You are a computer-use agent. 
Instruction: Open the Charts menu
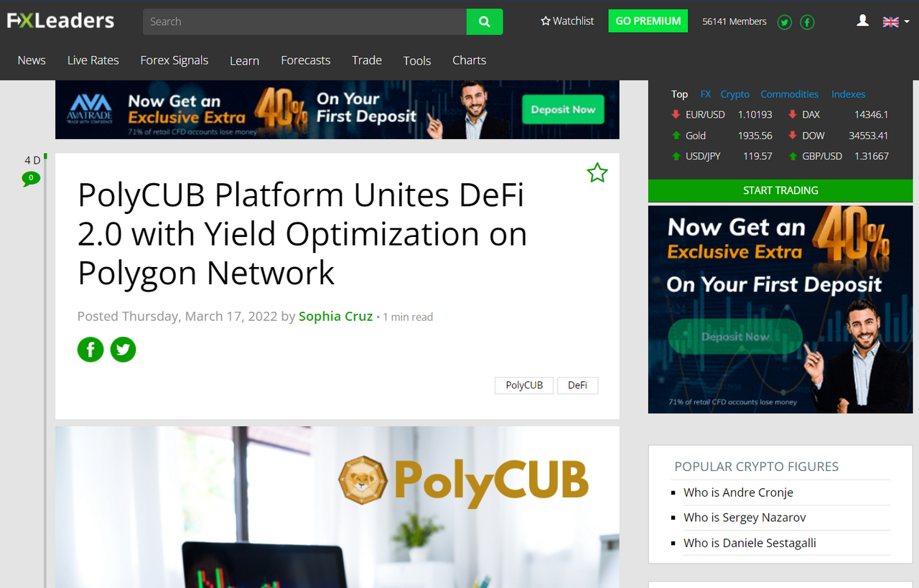click(x=470, y=60)
